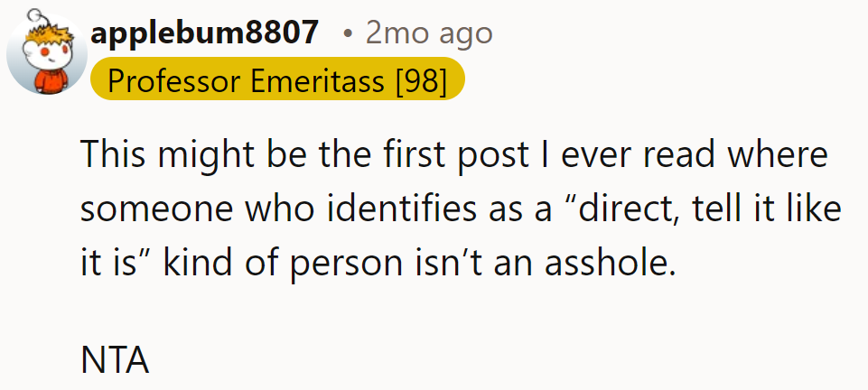Click the "NTA" verdict text

click(115, 361)
